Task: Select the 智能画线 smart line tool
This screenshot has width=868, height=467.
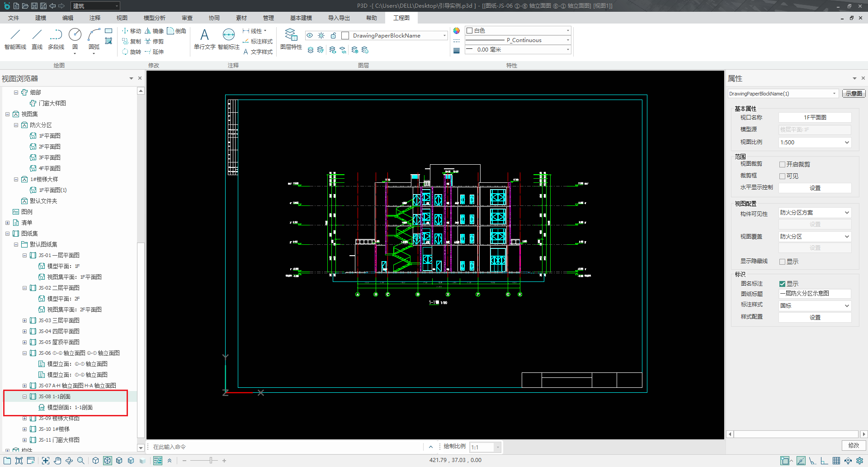Action: click(15, 39)
